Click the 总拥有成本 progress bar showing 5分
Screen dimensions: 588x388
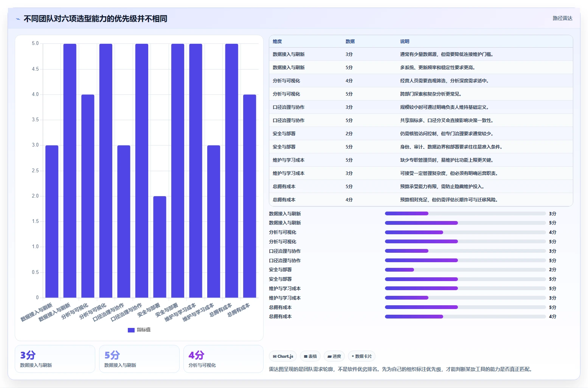click(465, 307)
